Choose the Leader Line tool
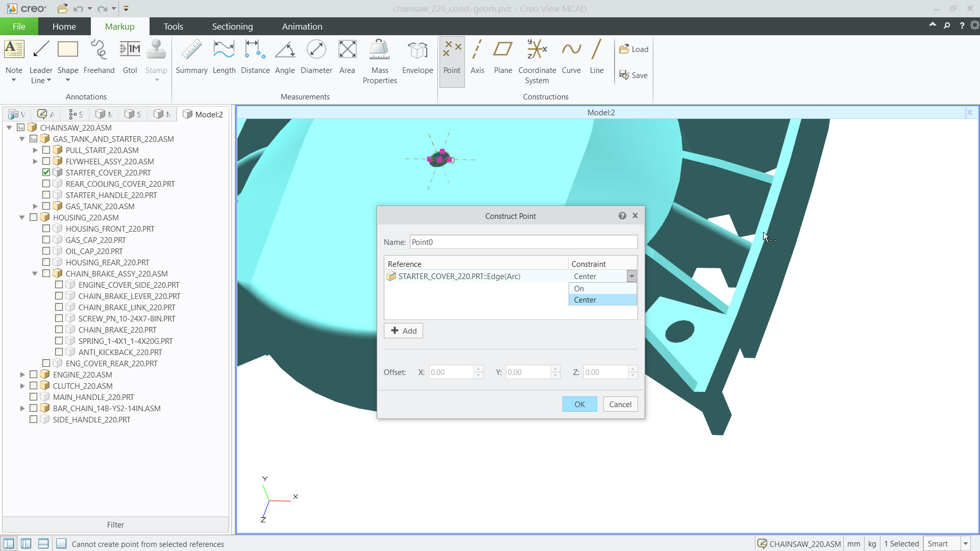 (x=41, y=61)
